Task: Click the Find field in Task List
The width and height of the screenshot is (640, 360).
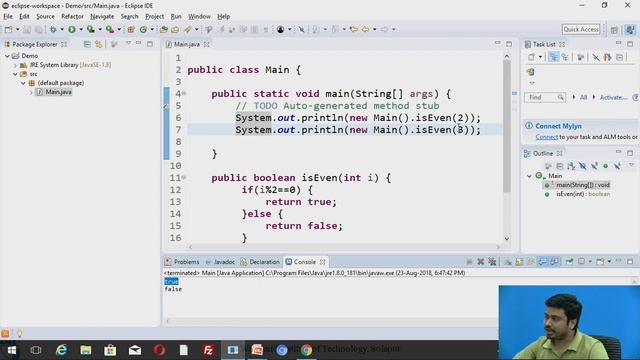Action: pyautogui.click(x=545, y=98)
